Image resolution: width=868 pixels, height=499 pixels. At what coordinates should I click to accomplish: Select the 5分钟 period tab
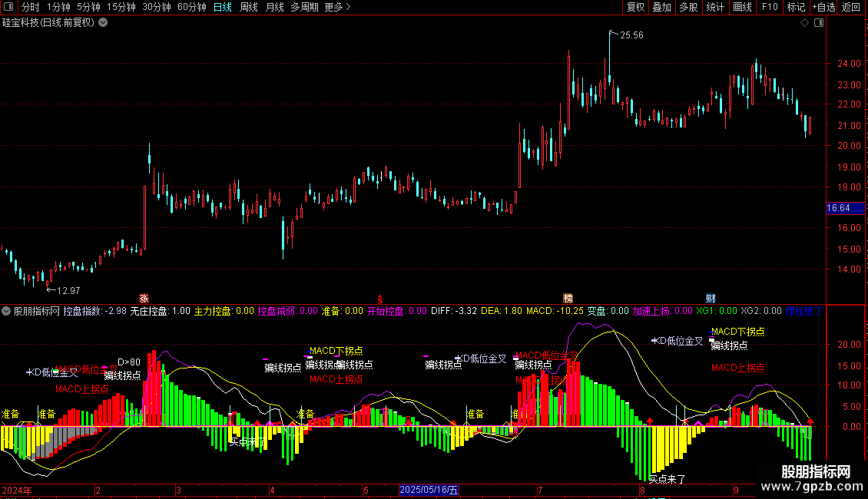88,7
